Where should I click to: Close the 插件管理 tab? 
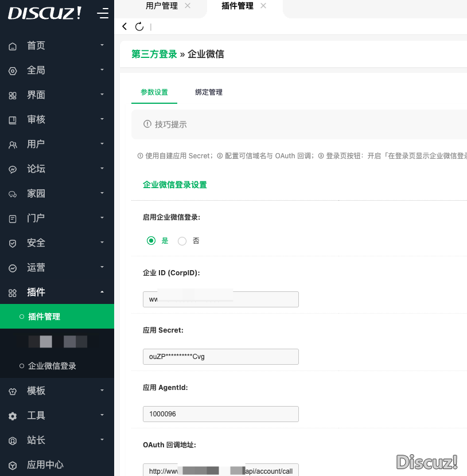pyautogui.click(x=263, y=6)
